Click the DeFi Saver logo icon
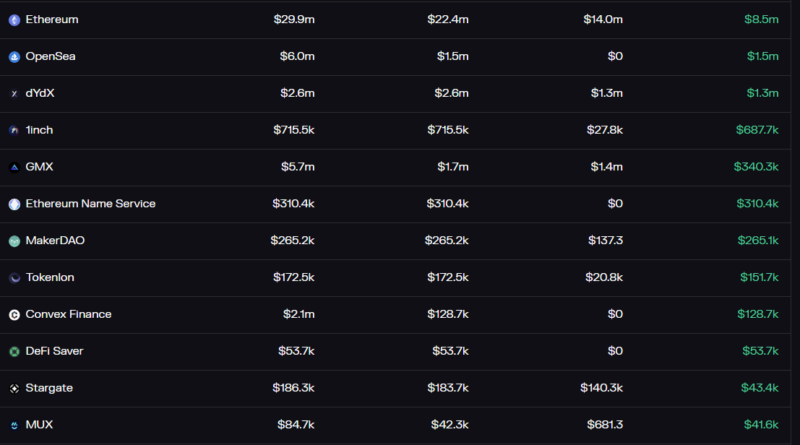 click(14, 351)
